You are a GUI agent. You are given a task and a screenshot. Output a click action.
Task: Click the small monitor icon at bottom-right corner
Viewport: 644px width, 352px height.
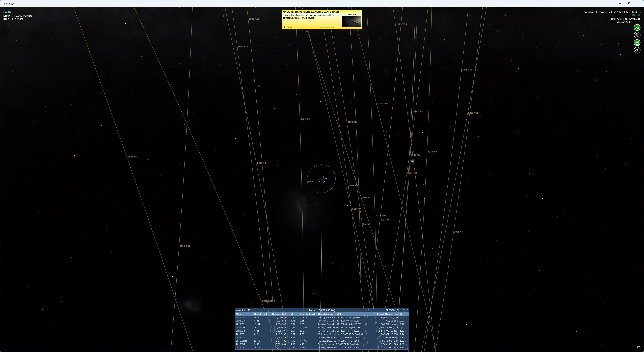click(x=638, y=348)
